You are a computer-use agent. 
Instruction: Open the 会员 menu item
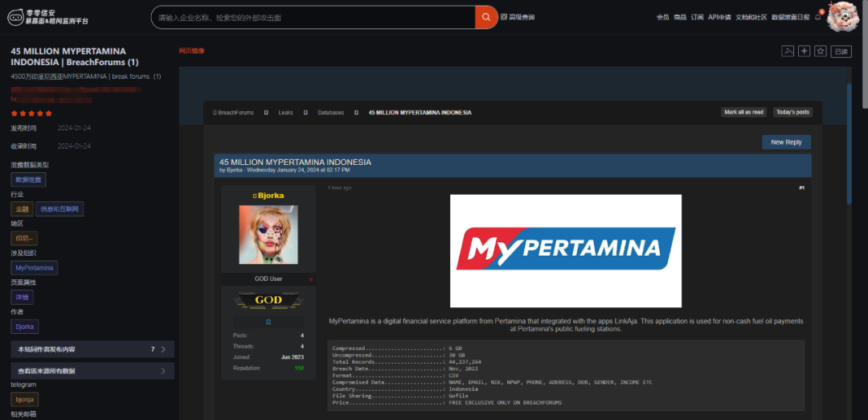[x=662, y=17]
